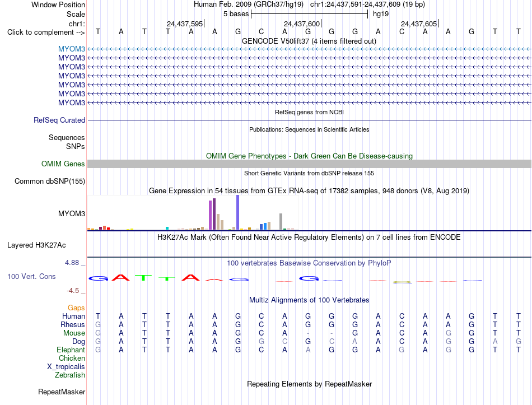Open the 'OMIM Gene Phenotypes' track title
Viewport: 532px width, 405px height.
tap(309, 156)
